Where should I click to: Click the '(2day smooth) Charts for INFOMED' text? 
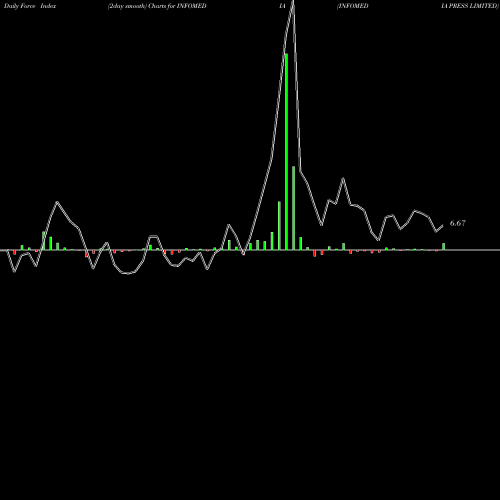pyautogui.click(x=157, y=6)
